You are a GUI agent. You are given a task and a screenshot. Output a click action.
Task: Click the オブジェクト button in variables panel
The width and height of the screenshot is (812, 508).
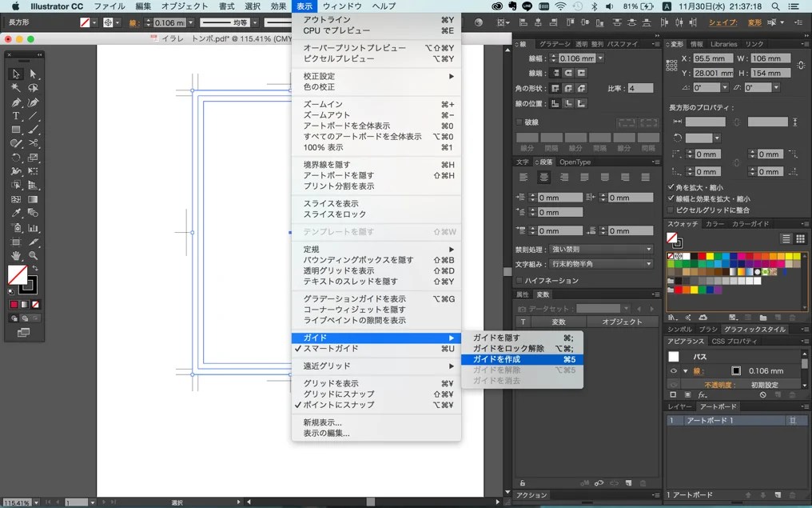622,322
